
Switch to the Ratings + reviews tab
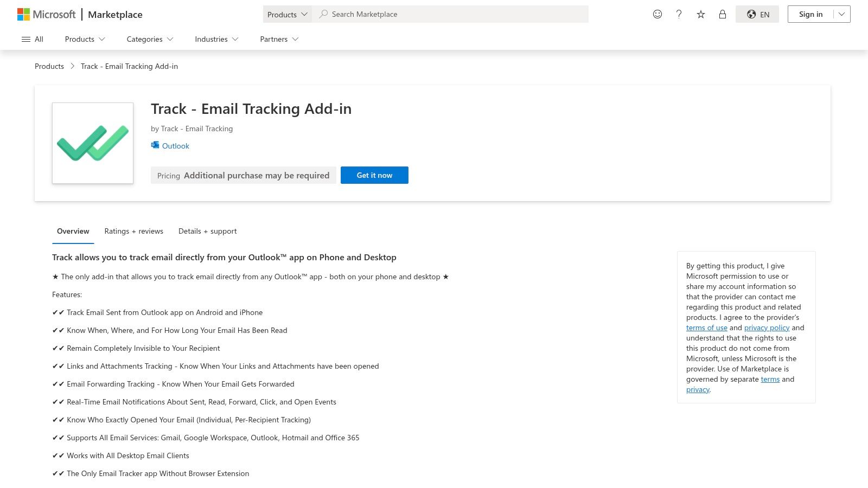(x=133, y=231)
